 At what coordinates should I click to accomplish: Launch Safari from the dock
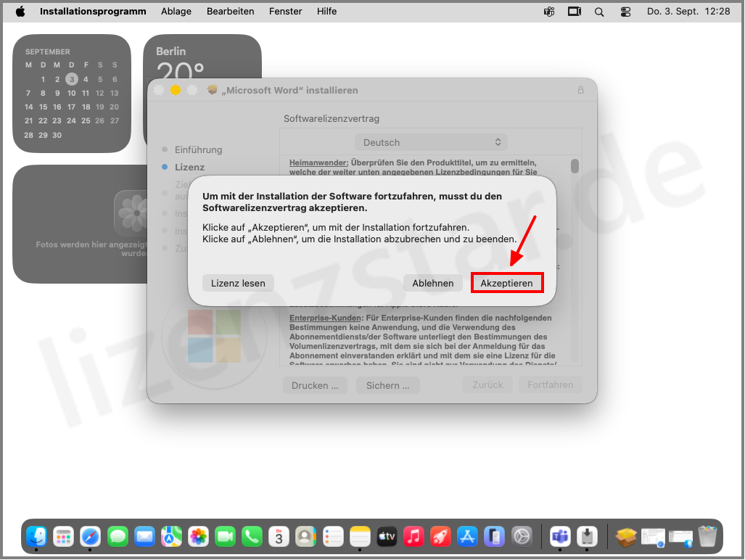pos(90,537)
